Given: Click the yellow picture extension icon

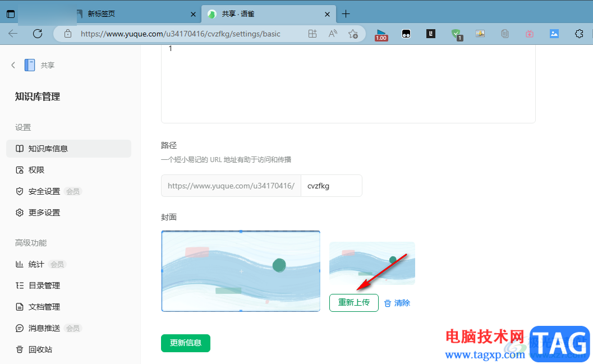Looking at the screenshot, I should [480, 34].
